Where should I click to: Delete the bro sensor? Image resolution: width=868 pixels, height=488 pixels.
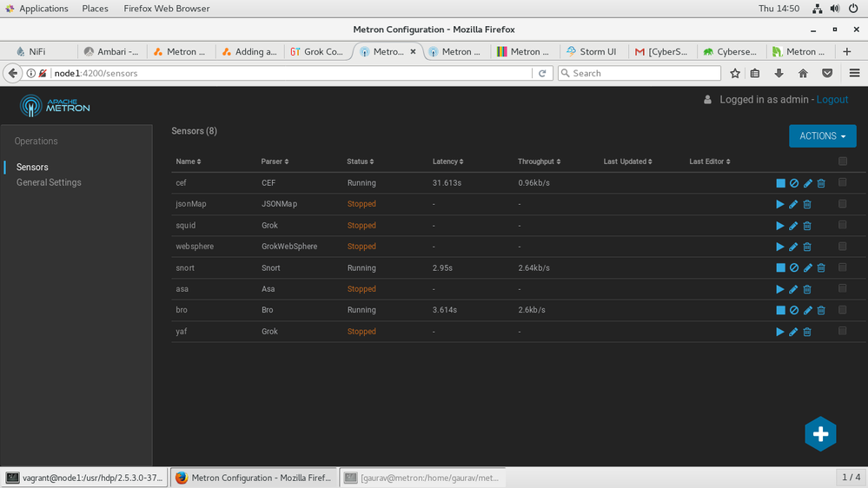821,310
